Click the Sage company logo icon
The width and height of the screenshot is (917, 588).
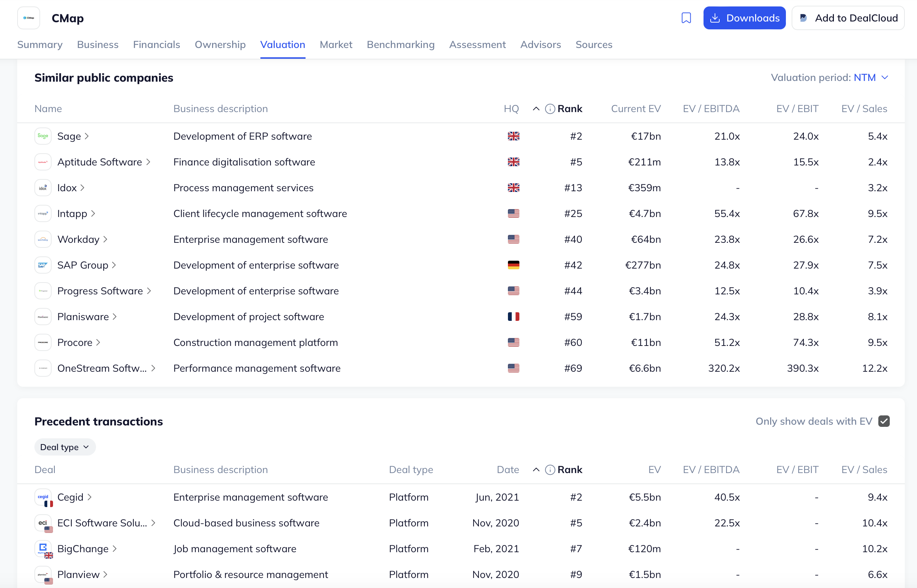[43, 136]
